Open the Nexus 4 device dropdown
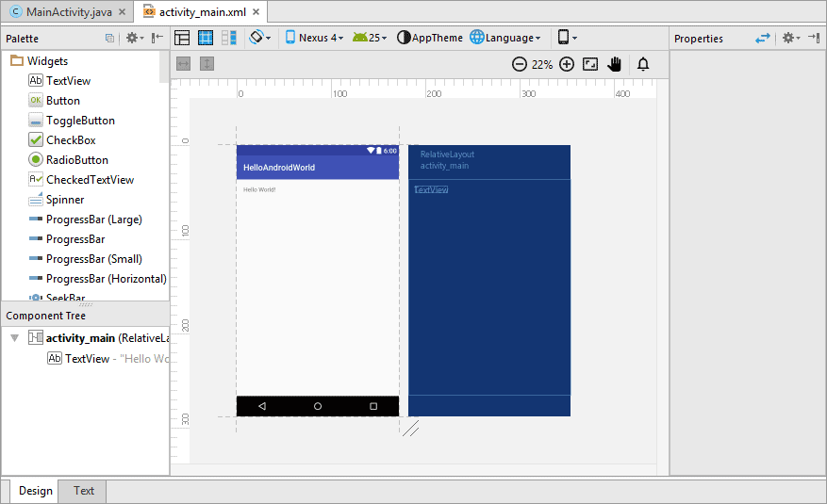The width and height of the screenshot is (827, 504). (x=313, y=38)
